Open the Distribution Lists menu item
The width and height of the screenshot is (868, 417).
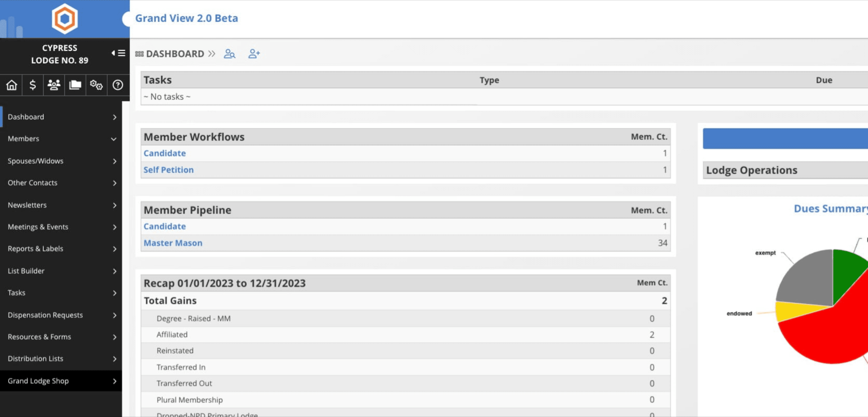61,359
